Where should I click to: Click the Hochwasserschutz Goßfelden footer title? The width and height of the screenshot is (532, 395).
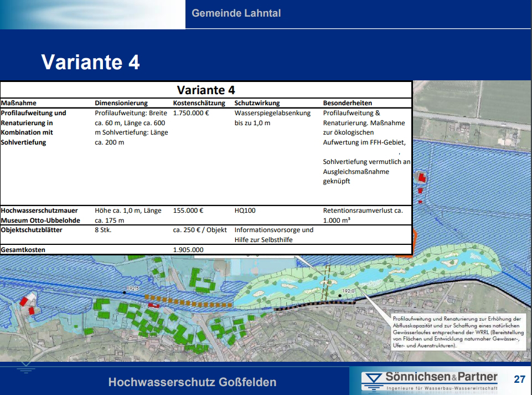pyautogui.click(x=192, y=382)
